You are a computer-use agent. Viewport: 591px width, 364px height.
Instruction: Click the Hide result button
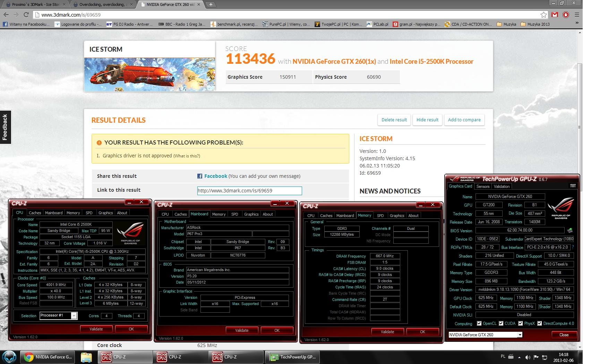pyautogui.click(x=427, y=120)
